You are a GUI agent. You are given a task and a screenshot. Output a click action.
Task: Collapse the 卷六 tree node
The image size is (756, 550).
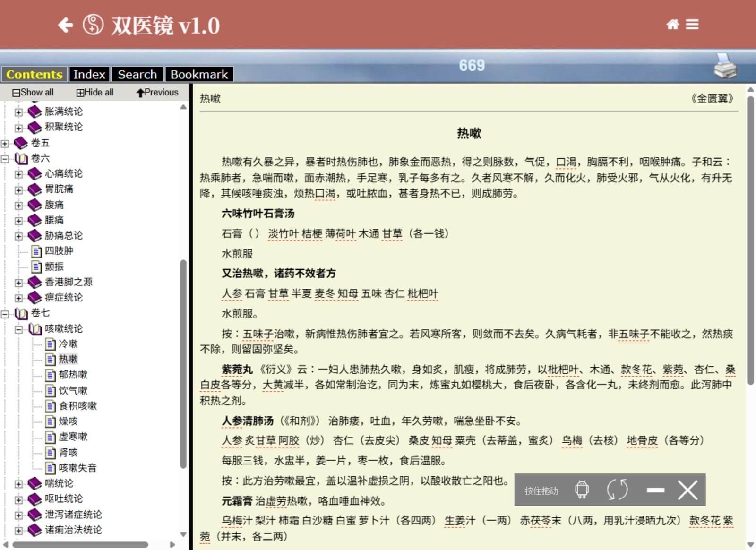(5, 159)
